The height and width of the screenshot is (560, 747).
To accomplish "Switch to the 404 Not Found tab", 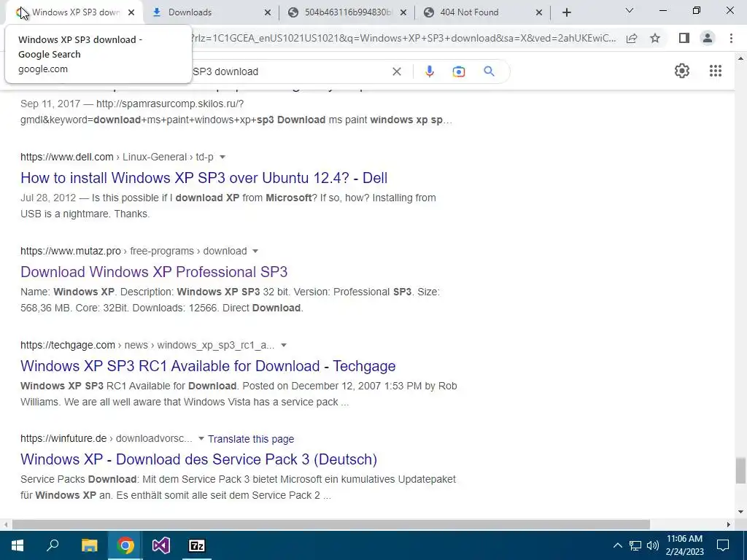I will click(481, 12).
